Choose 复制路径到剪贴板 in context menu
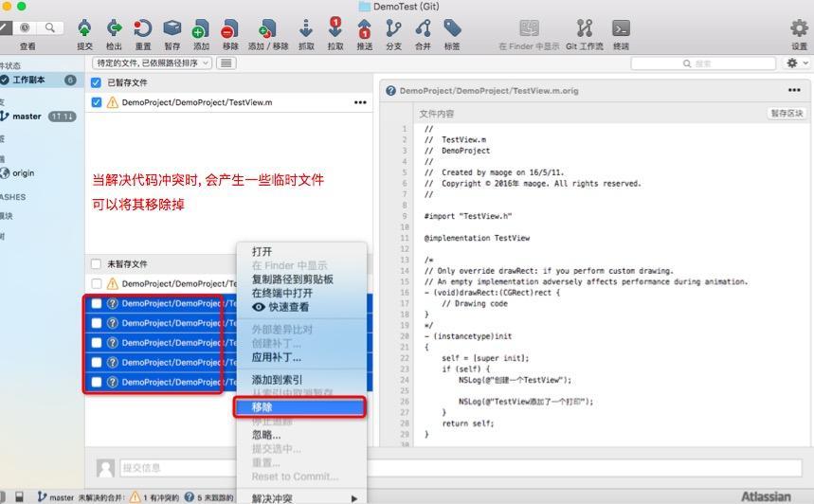This screenshot has width=814, height=504. [x=301, y=279]
